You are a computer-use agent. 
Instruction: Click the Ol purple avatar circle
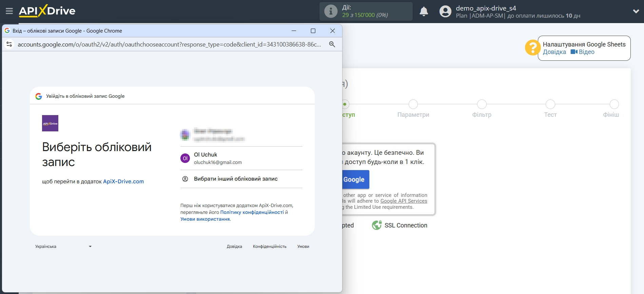click(x=185, y=158)
